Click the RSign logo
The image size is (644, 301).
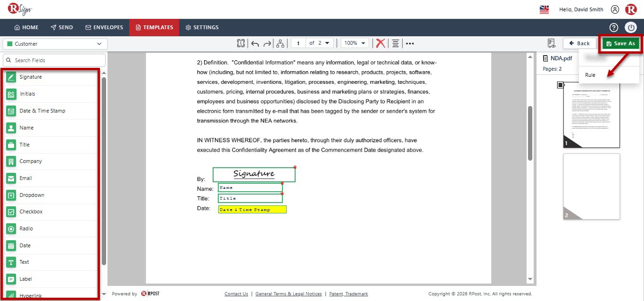coord(20,9)
